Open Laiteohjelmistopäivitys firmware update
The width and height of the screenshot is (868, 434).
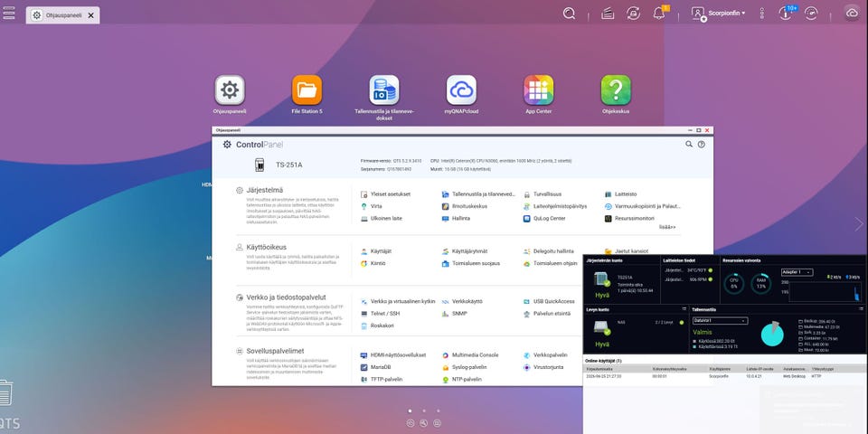[554, 206]
